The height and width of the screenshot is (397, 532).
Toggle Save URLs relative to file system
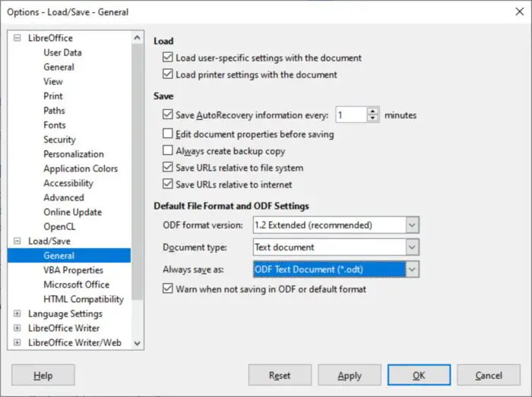tap(168, 167)
